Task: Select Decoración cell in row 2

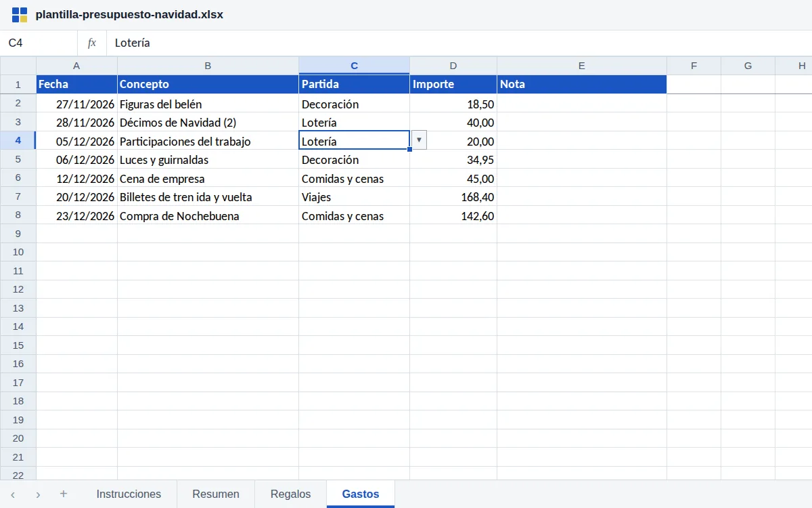Action: coord(354,104)
